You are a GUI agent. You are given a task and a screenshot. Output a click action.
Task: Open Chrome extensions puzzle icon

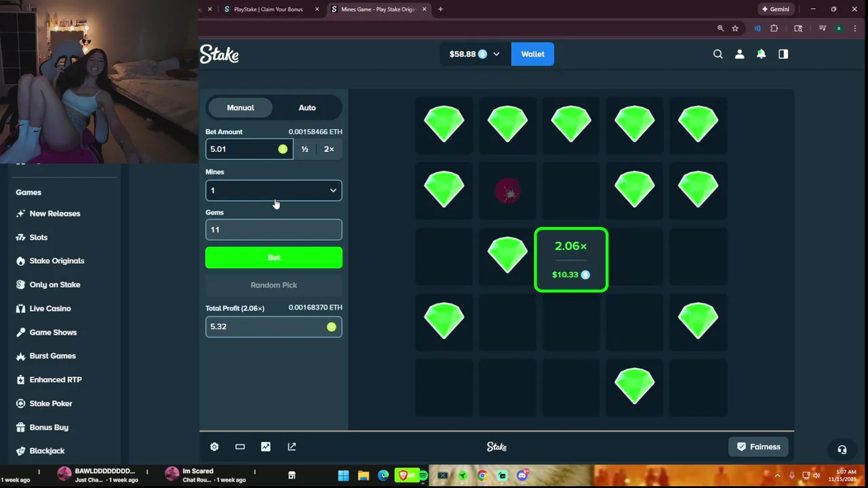(x=774, y=28)
